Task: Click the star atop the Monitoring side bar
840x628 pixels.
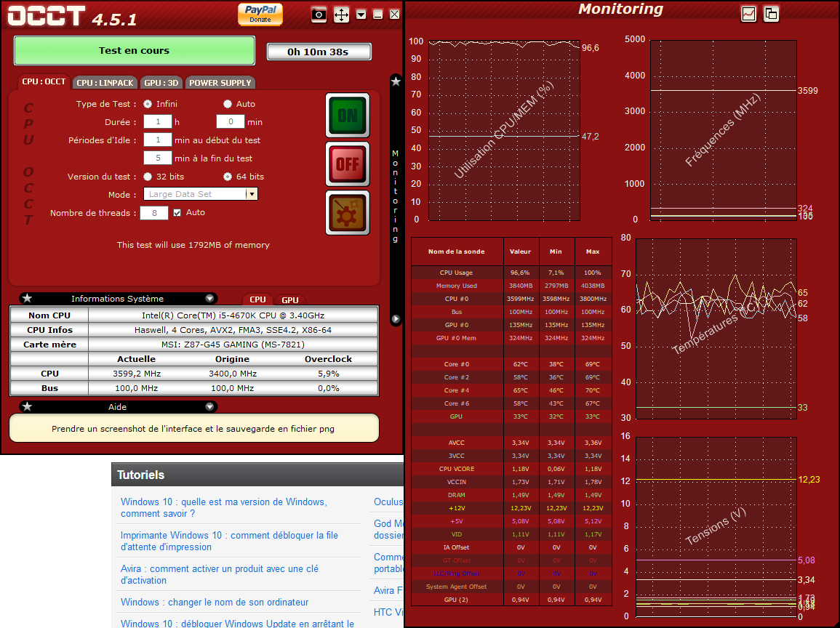Action: [x=396, y=81]
